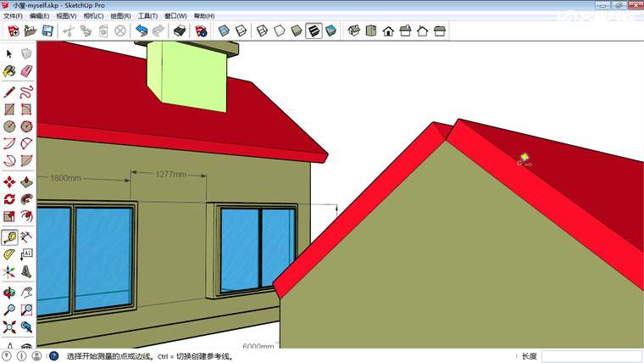The image size is (644, 363).
Task: Click the Save floppy disk icon
Action: pyautogui.click(x=49, y=31)
